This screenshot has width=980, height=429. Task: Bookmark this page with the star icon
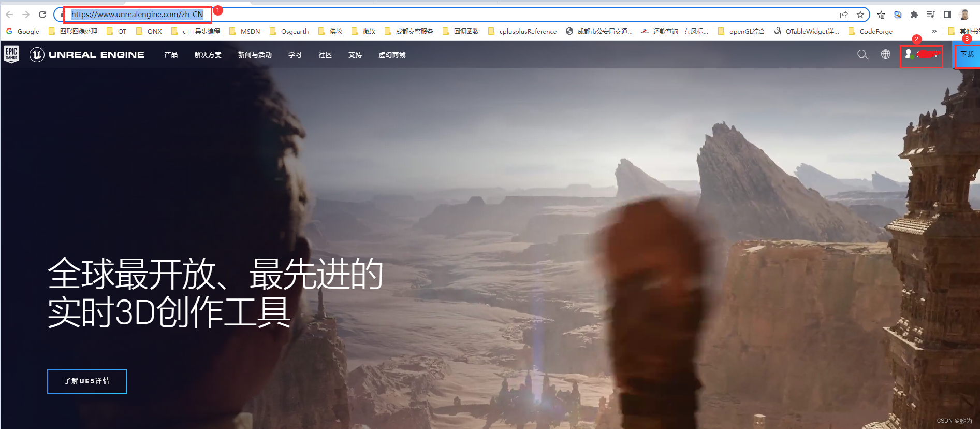(860, 15)
